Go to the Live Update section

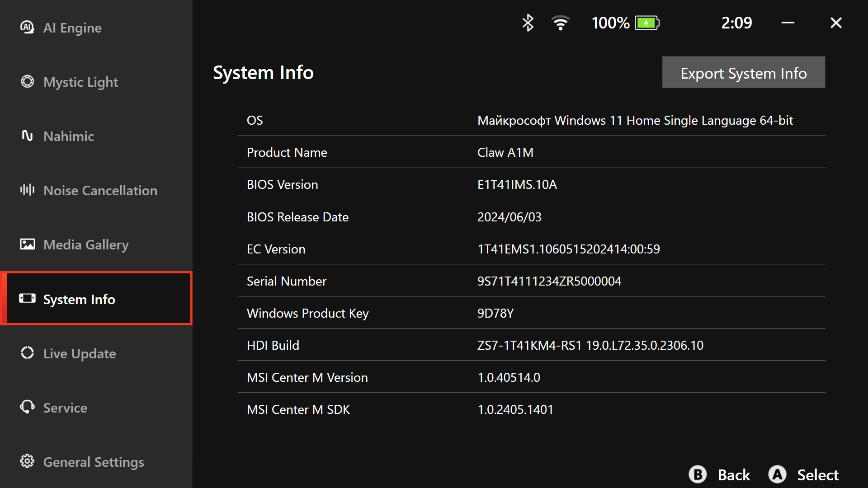[x=80, y=353]
